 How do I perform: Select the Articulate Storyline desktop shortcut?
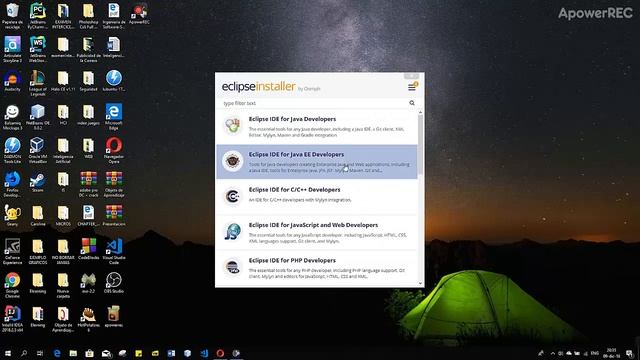click(12, 49)
